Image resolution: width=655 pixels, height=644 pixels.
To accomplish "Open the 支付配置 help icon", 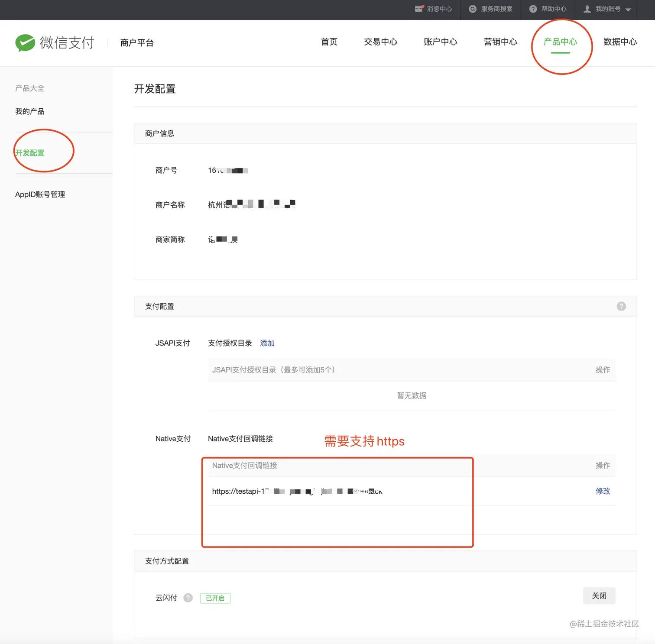I will click(x=621, y=306).
